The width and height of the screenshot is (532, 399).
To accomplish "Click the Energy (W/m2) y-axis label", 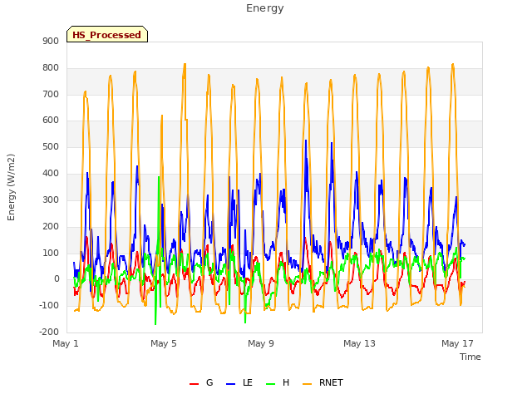I will coord(11,187).
